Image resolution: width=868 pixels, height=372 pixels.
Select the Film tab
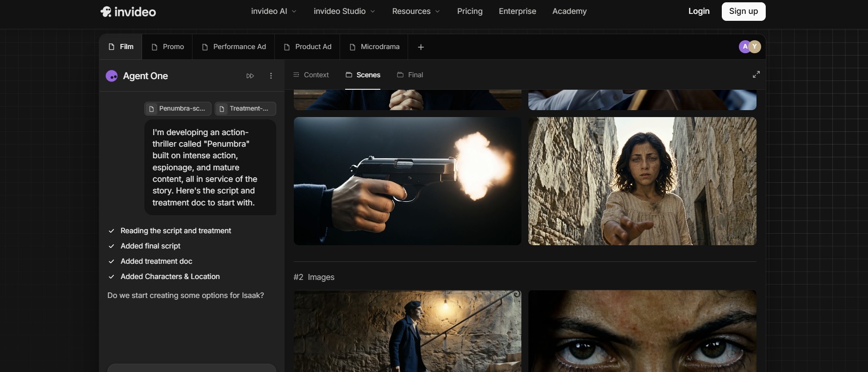click(121, 47)
